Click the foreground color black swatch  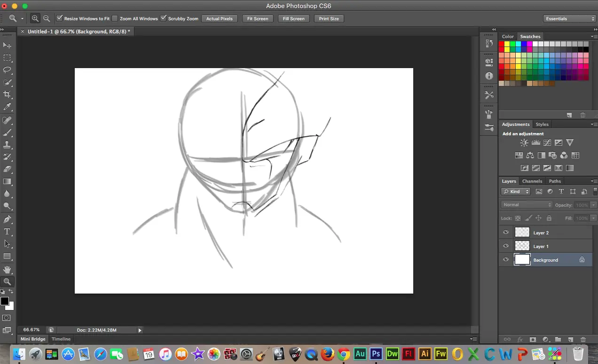4,301
